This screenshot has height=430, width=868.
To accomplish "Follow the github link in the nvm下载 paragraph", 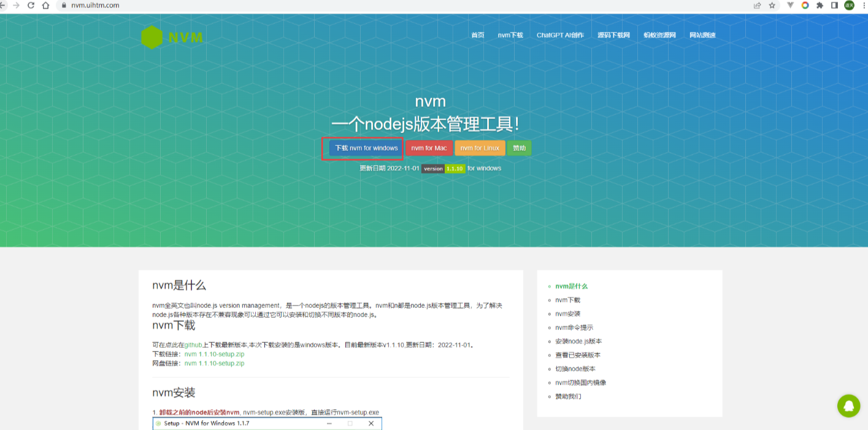I will [x=193, y=345].
